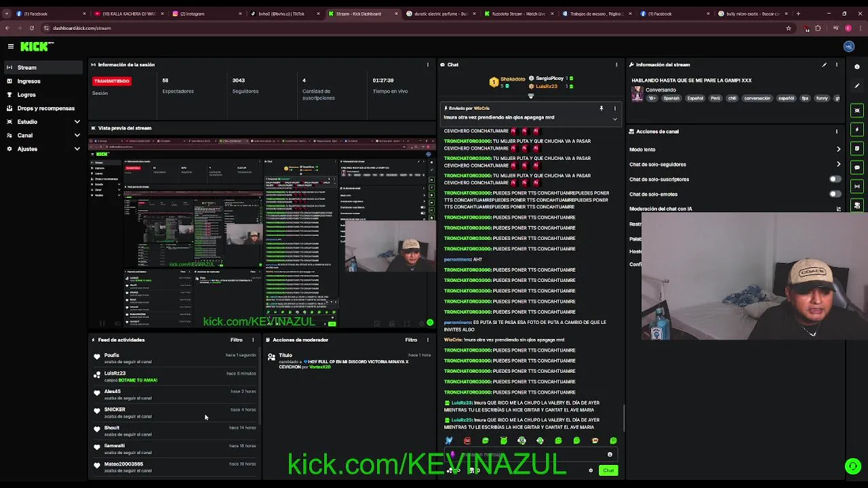Click the Spanish stream tag
The image size is (868, 488).
tap(671, 98)
